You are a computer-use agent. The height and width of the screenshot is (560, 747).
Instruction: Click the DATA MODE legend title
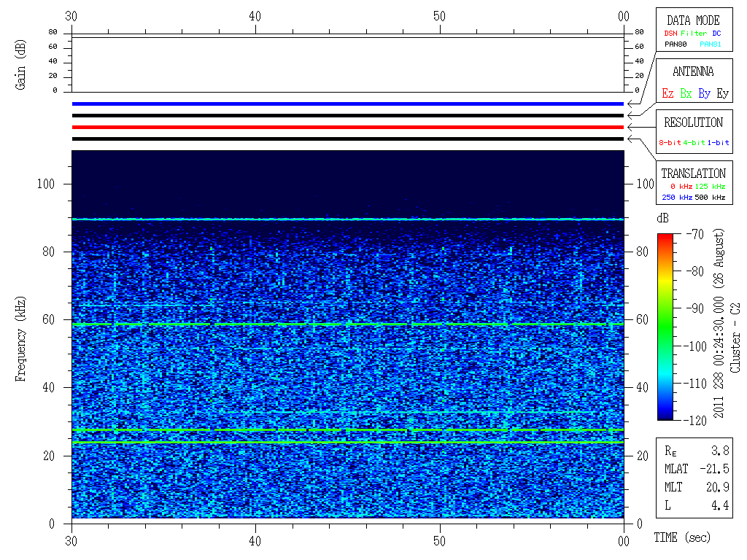coord(693,20)
